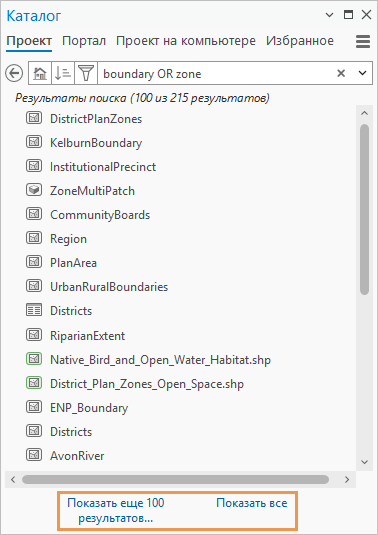Click the home project icon
The height and width of the screenshot is (535, 378).
click(40, 73)
